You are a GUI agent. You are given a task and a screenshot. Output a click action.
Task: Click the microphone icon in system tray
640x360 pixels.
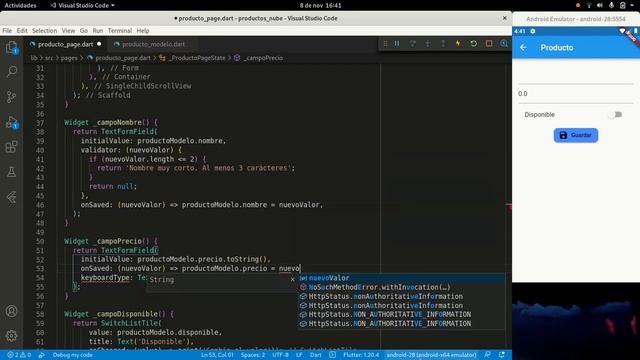pos(611,5)
